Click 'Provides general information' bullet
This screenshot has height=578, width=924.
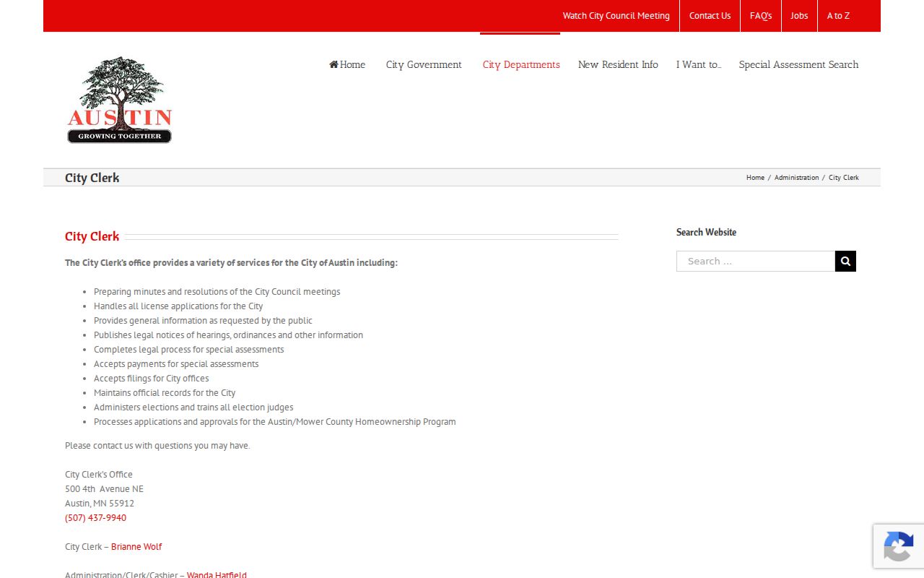click(203, 321)
